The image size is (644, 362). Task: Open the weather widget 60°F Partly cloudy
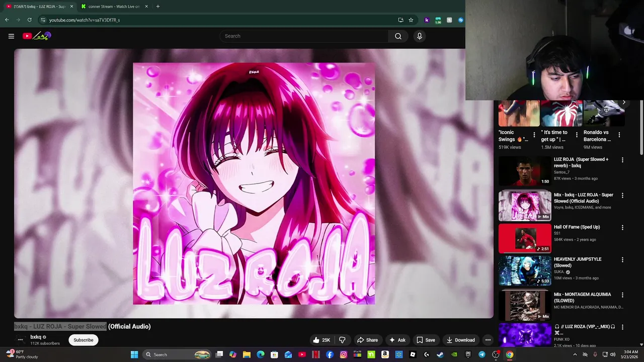22,354
